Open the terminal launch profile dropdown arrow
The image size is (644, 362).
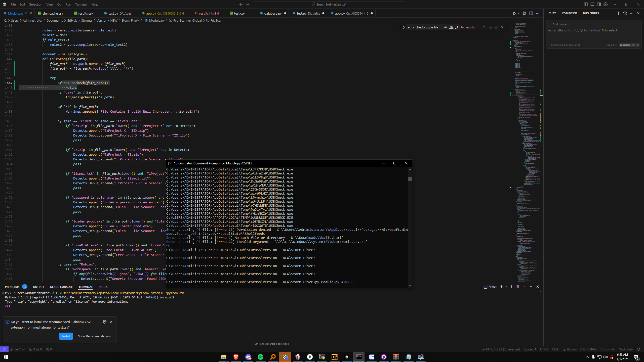pyautogui.click(x=506, y=287)
